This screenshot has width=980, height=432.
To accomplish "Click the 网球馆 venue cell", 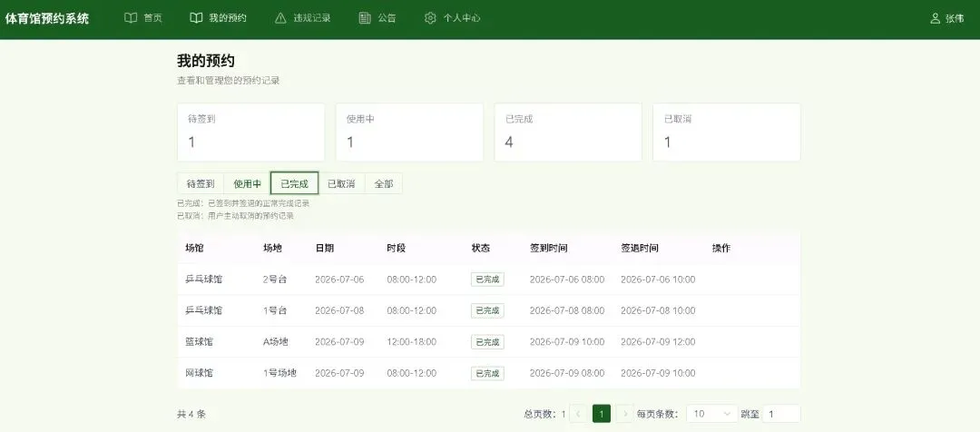I will pos(199,373).
